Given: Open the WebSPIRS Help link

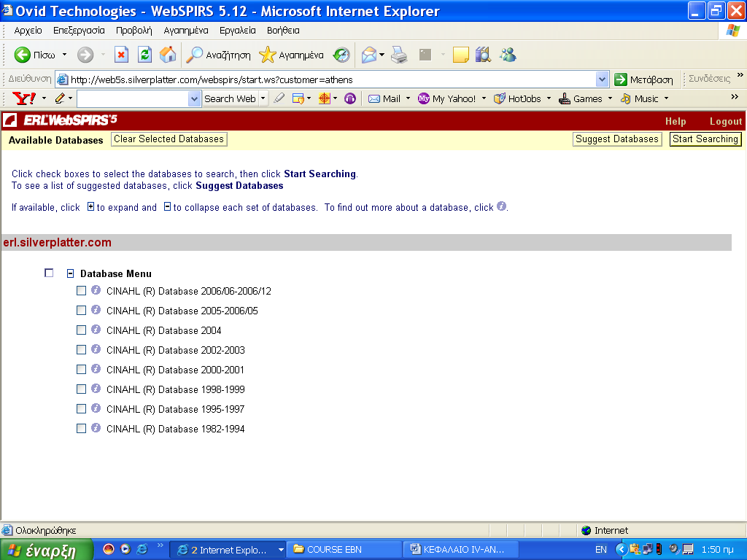Looking at the screenshot, I should [676, 122].
